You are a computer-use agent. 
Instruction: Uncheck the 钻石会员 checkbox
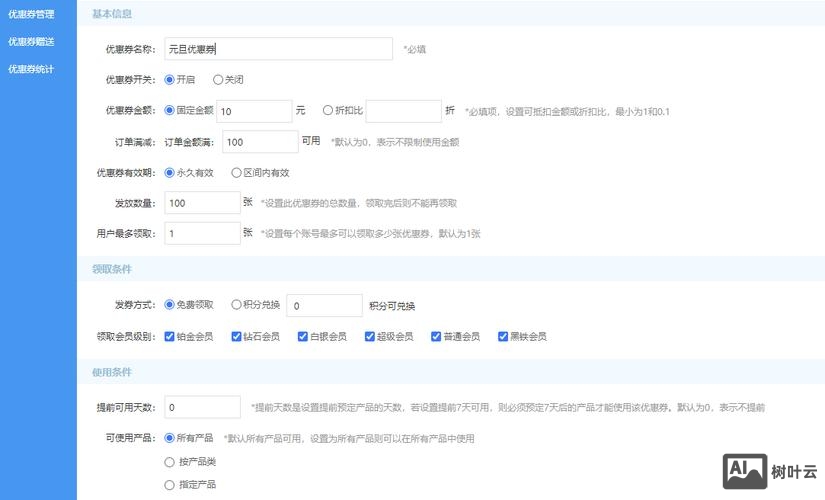tap(236, 336)
